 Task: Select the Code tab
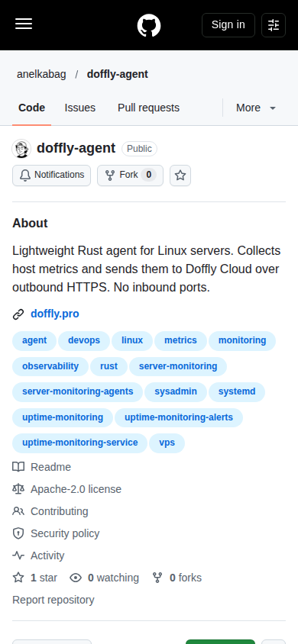[31, 108]
